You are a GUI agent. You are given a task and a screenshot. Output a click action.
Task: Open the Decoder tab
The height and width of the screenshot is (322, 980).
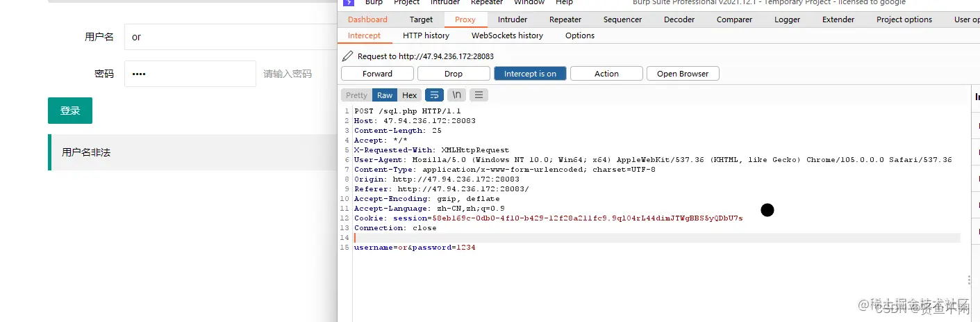[x=679, y=19]
